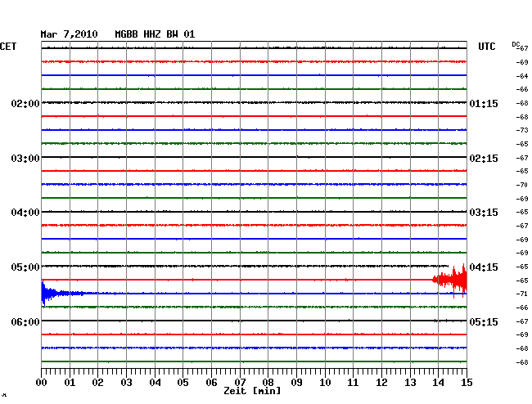Screen dimensions: 532x404
Task: Click the black trace at the 06:00 row
Action: click(254, 321)
